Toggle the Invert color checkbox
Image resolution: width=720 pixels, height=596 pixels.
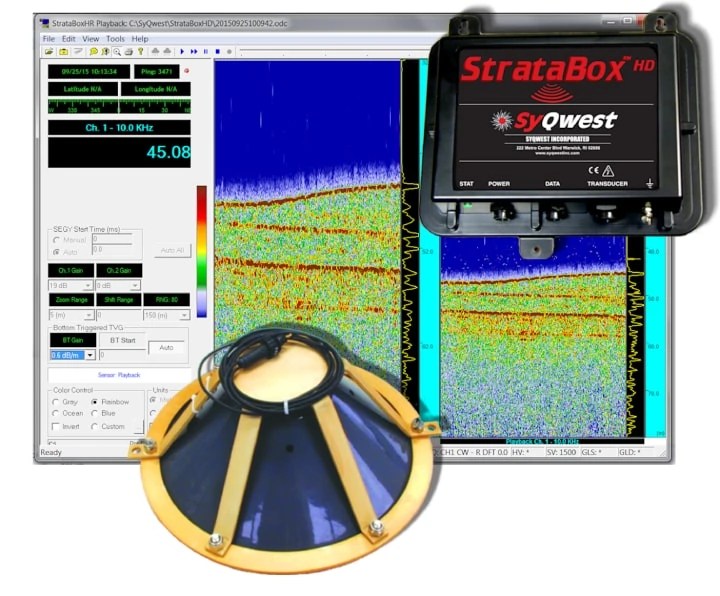tap(56, 427)
